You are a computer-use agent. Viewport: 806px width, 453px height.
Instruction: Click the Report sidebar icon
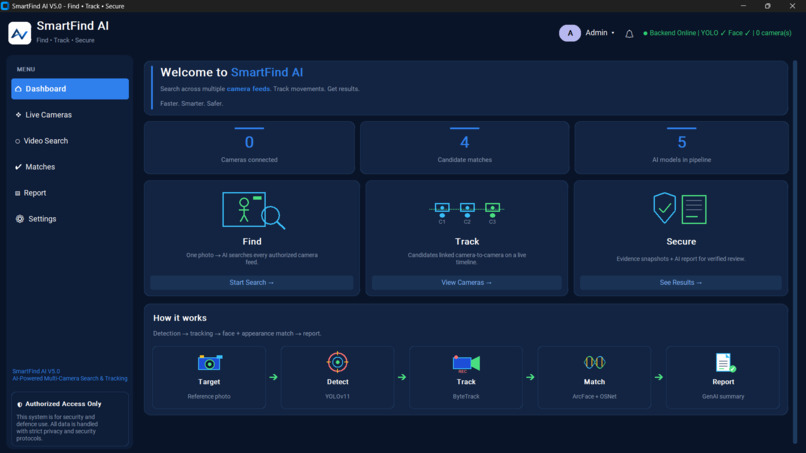coord(17,193)
